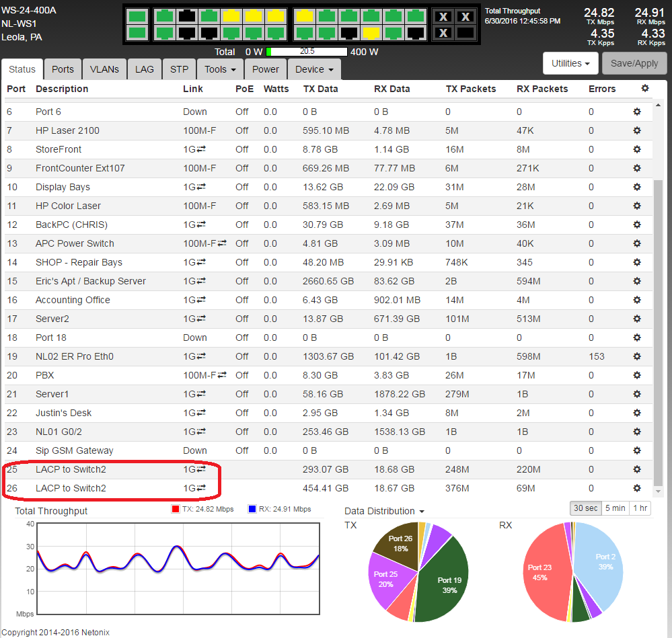This screenshot has width=672, height=638.
Task: Click the gear icon for Server1 row
Action: [636, 394]
